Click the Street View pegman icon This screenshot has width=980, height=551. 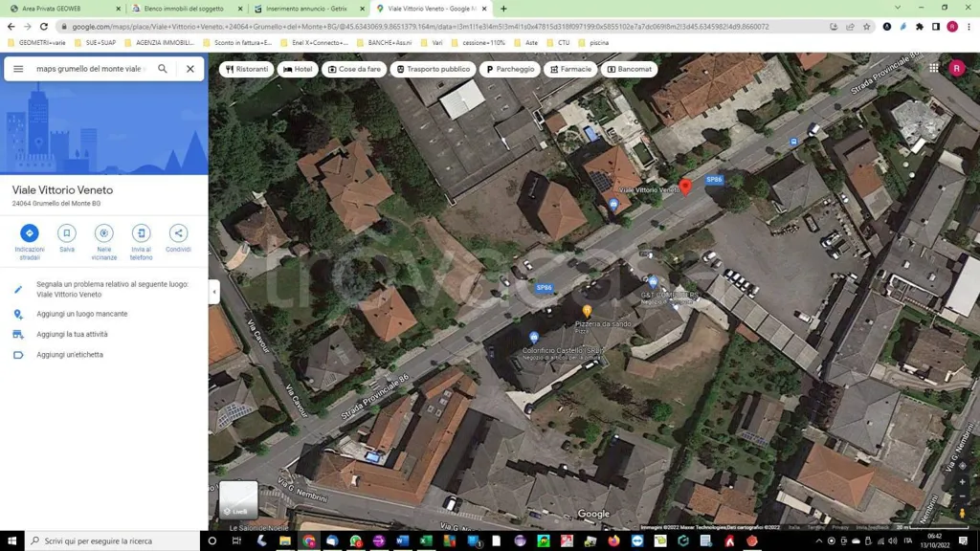(962, 513)
